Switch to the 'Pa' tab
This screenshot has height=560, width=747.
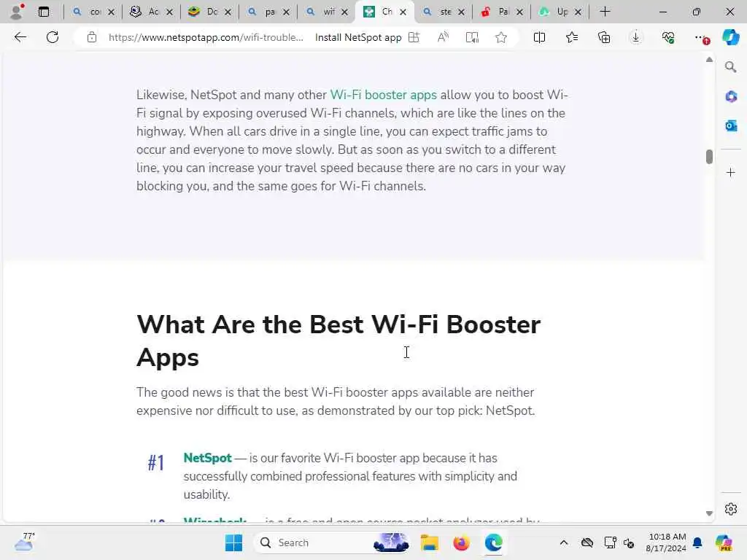(x=501, y=12)
